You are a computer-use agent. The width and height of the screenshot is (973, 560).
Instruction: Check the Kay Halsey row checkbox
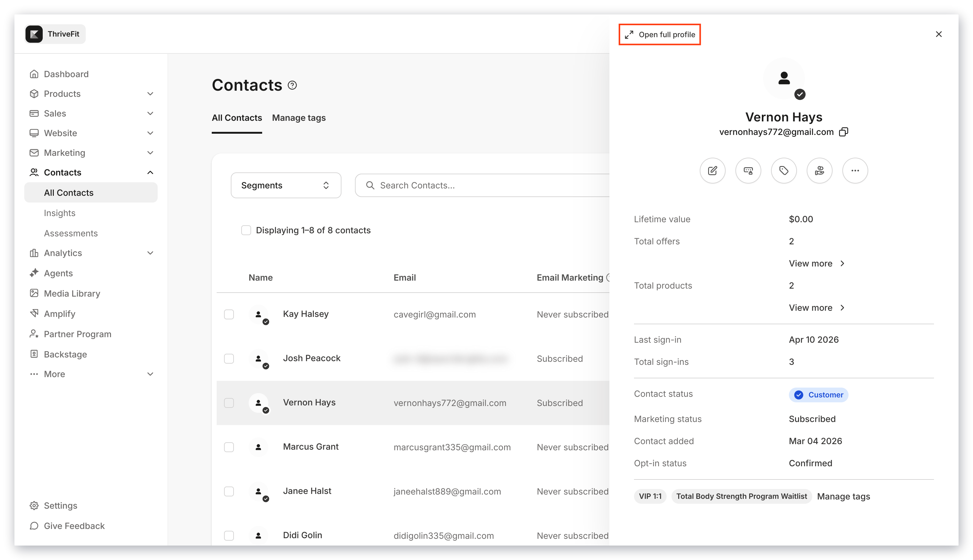pyautogui.click(x=229, y=315)
